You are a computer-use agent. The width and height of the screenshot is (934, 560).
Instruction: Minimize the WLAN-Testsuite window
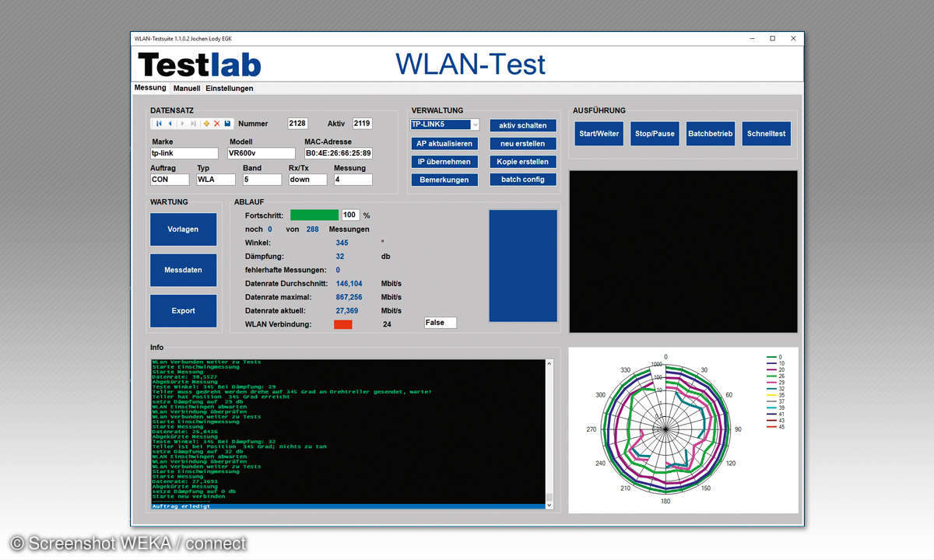pyautogui.click(x=751, y=38)
